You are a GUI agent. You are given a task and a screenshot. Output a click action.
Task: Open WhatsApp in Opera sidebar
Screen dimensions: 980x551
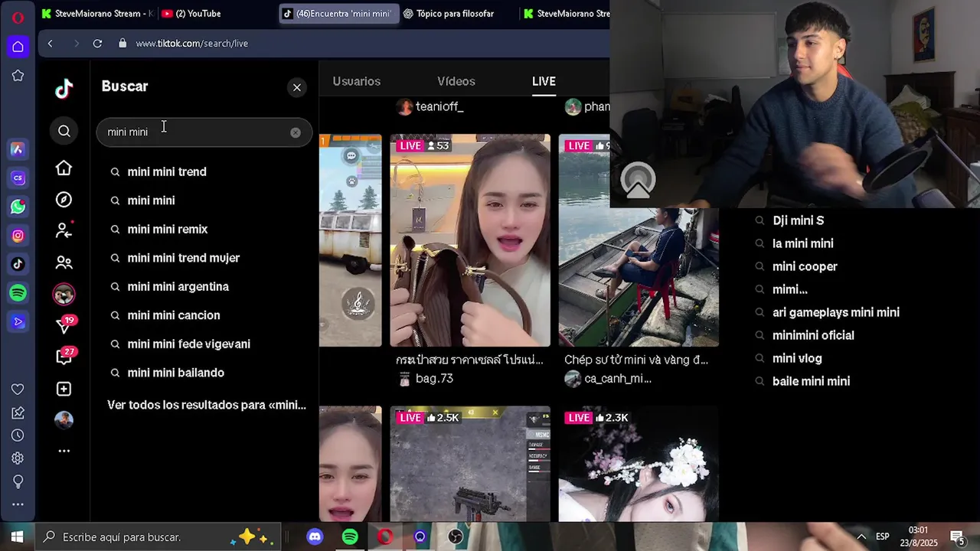(x=18, y=207)
